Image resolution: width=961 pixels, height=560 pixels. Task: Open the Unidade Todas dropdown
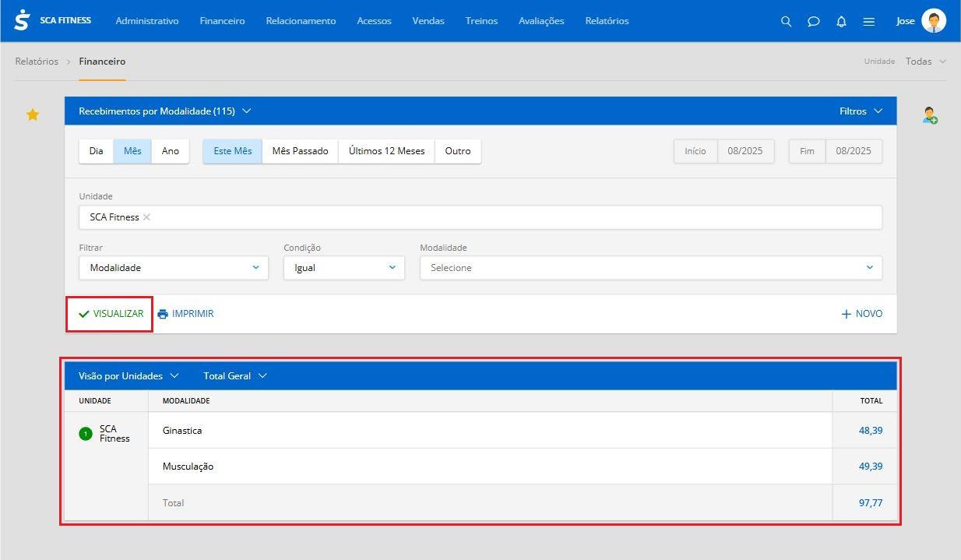(x=925, y=62)
